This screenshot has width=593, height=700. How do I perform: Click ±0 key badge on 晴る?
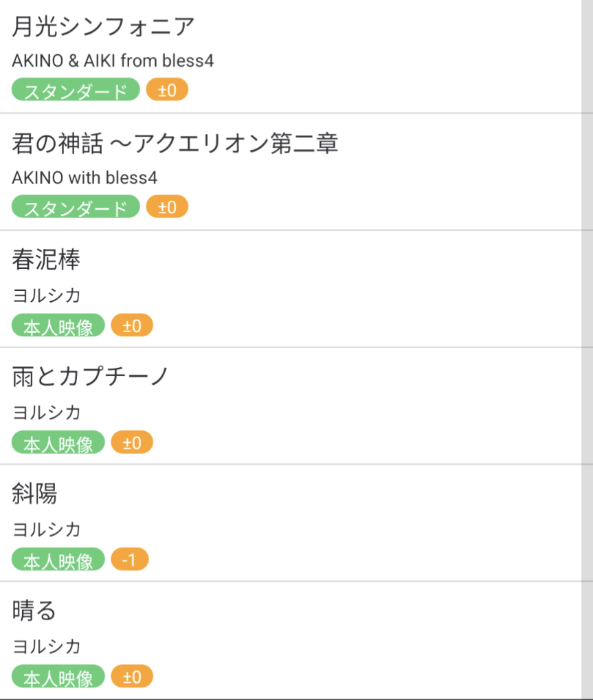coord(132,677)
